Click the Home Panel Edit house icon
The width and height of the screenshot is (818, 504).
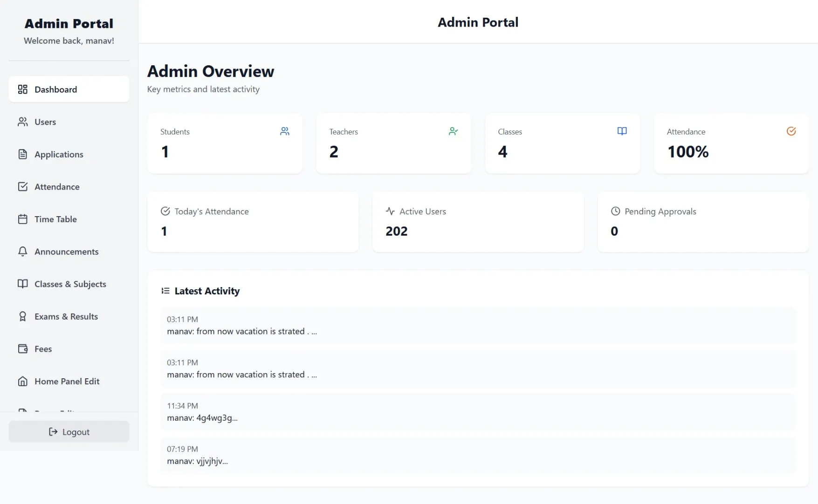[x=23, y=381]
